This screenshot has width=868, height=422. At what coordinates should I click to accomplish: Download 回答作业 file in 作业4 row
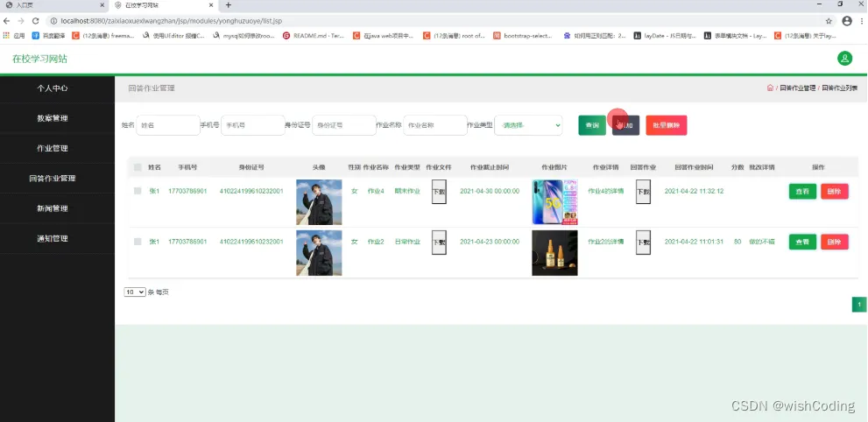click(643, 192)
